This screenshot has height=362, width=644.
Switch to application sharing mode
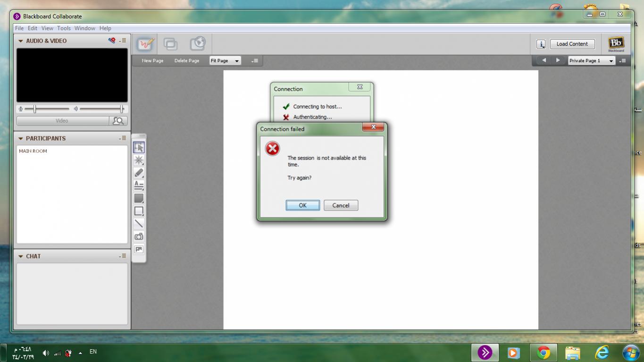point(170,44)
